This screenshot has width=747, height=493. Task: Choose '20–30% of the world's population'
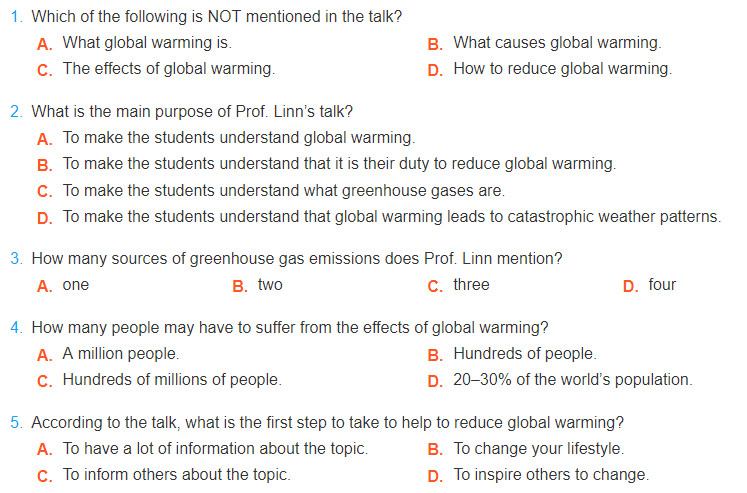click(572, 380)
